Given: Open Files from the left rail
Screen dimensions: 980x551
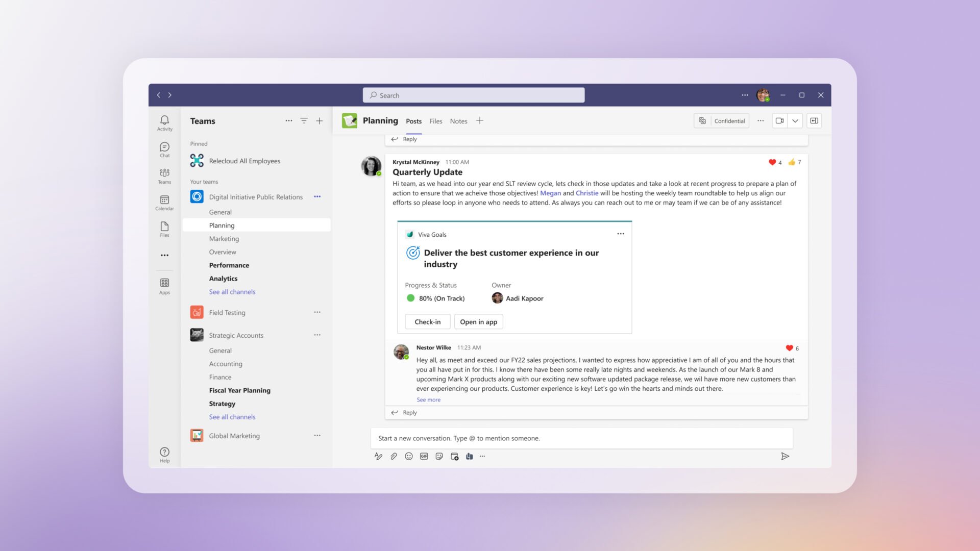Looking at the screenshot, I should pos(164,229).
